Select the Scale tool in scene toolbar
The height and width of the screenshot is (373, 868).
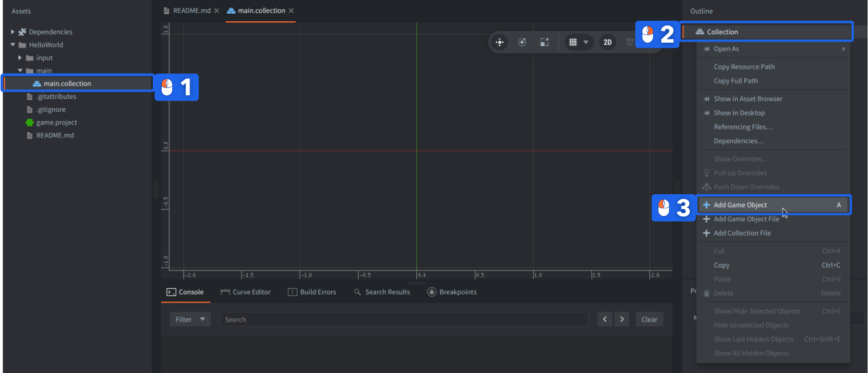[x=544, y=42]
